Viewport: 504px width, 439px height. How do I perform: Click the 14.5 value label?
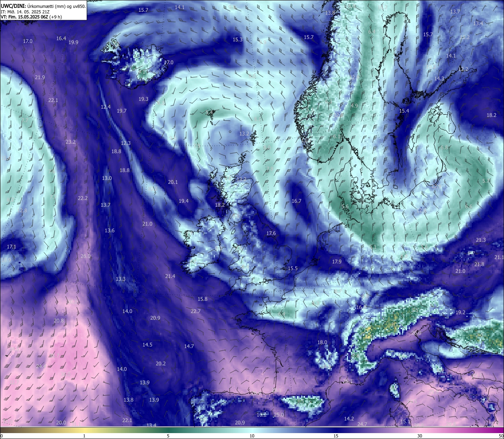point(147,345)
